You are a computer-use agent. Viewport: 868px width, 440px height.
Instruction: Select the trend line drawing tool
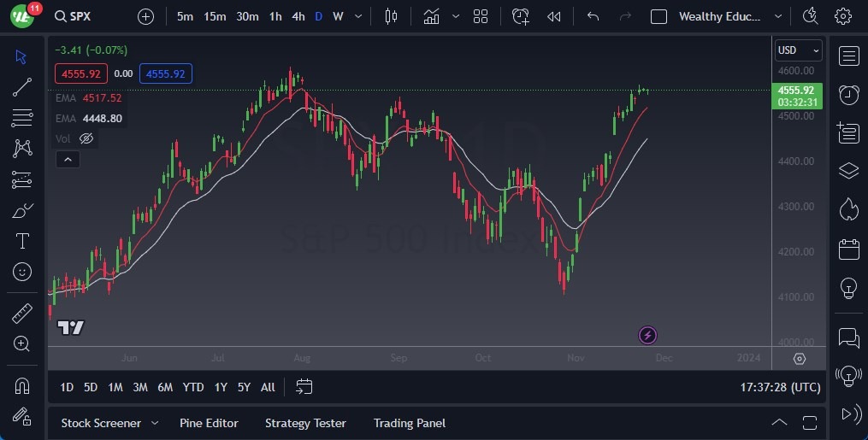tap(22, 87)
